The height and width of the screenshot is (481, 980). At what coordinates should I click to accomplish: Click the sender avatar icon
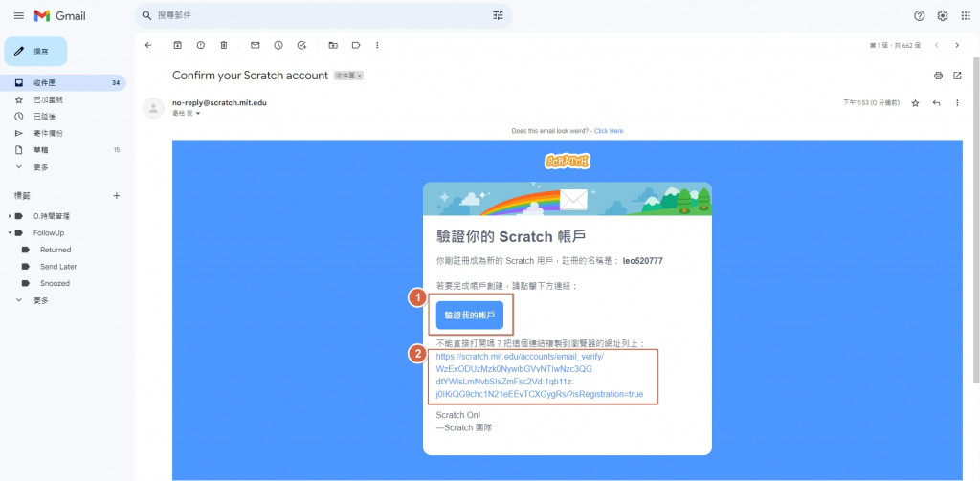pos(153,108)
